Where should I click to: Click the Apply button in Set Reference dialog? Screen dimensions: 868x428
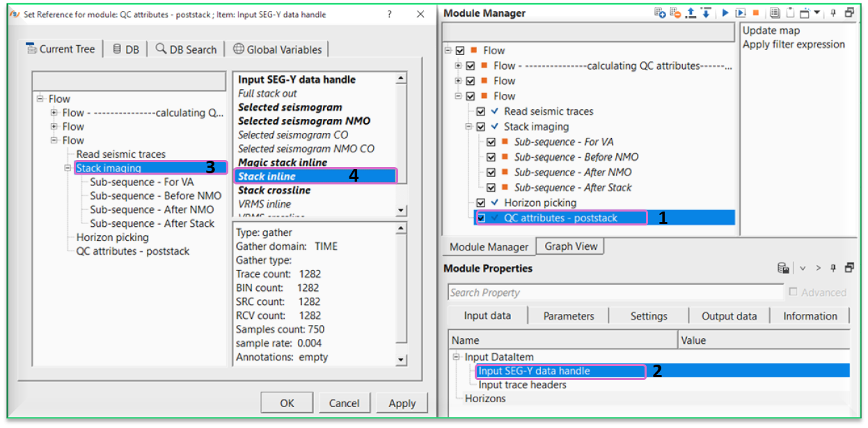pyautogui.click(x=402, y=402)
